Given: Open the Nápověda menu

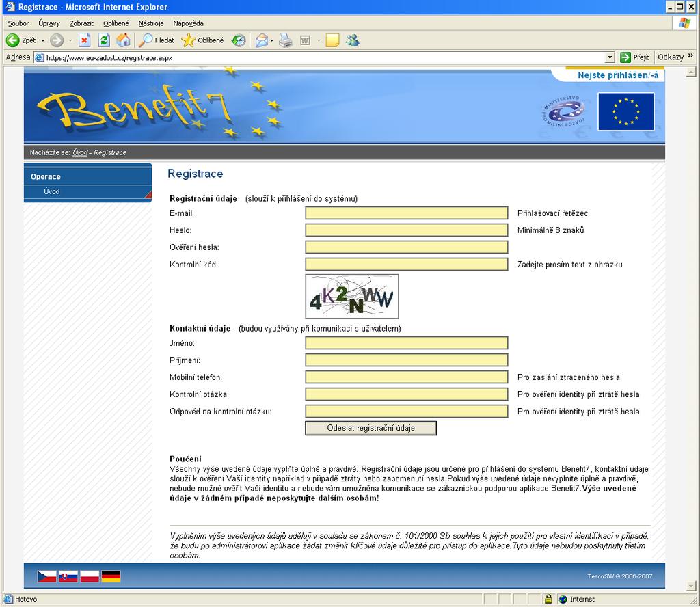Looking at the screenshot, I should click(x=189, y=23).
